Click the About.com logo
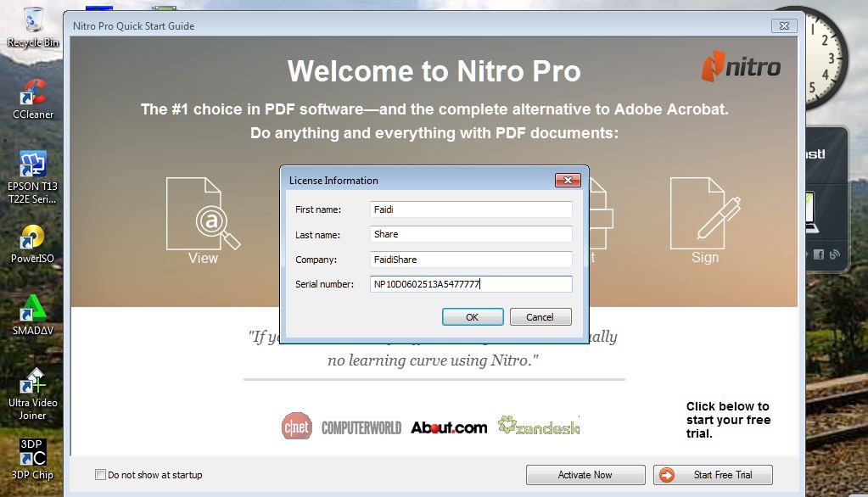Screen dimensions: 868x497 click(x=448, y=427)
